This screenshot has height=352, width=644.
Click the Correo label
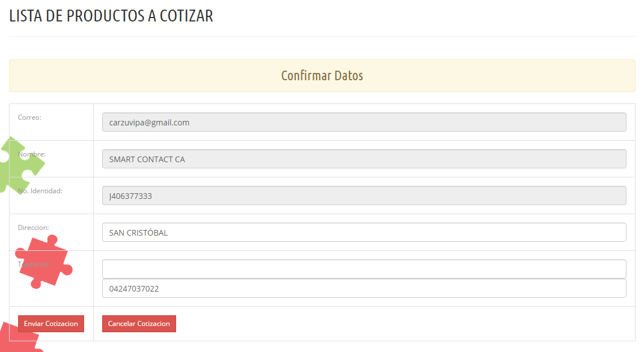[x=29, y=118]
